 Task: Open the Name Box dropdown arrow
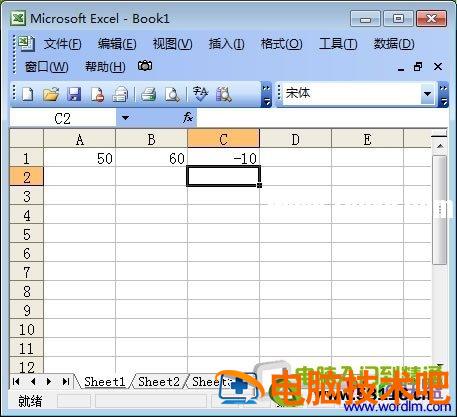pyautogui.click(x=125, y=118)
